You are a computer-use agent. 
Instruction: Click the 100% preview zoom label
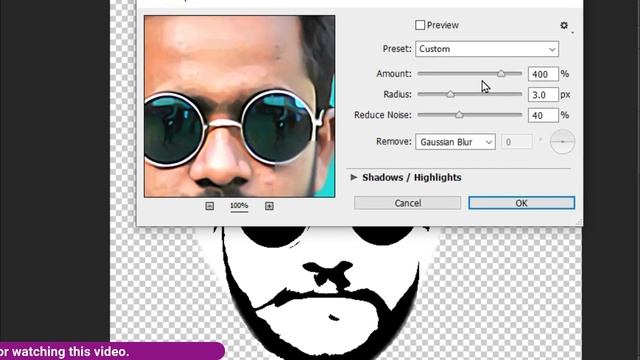click(x=239, y=206)
